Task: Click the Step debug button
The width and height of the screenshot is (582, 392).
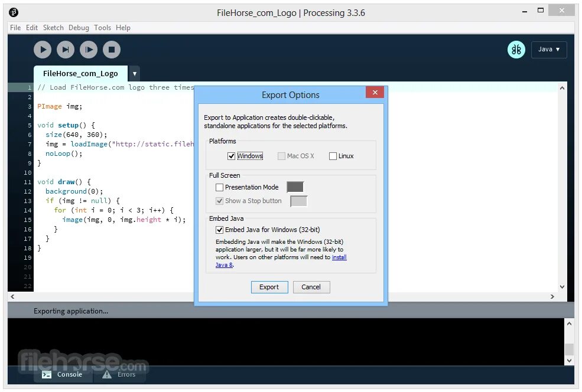Action: point(66,50)
